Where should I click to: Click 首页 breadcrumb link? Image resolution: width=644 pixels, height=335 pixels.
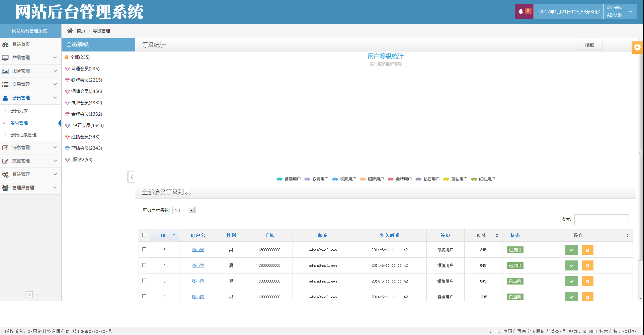point(81,31)
